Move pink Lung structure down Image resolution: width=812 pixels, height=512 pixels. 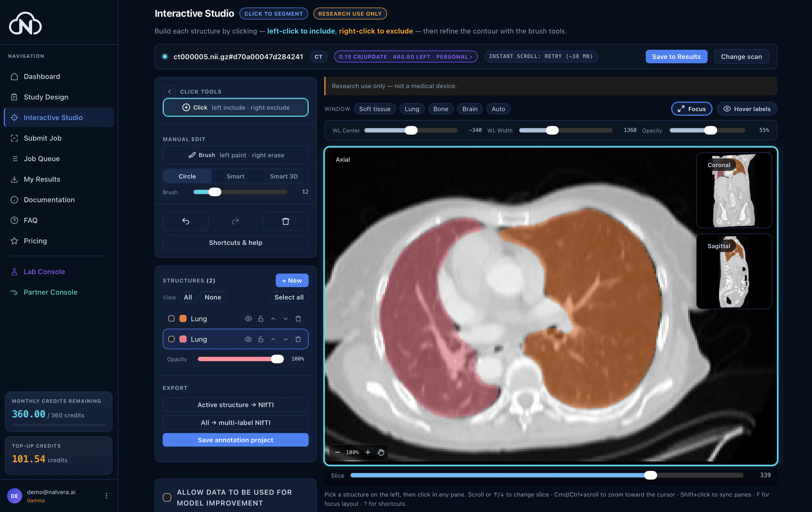coord(286,339)
